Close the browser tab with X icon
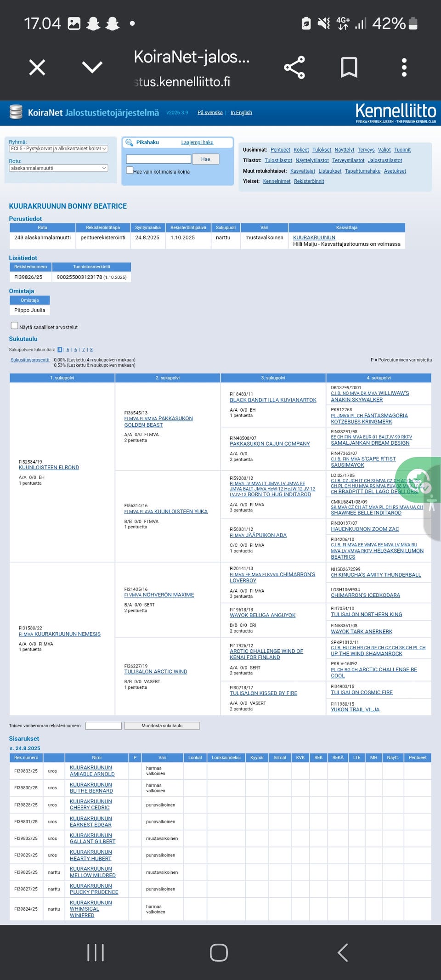The width and height of the screenshot is (441, 980). pos(37,68)
